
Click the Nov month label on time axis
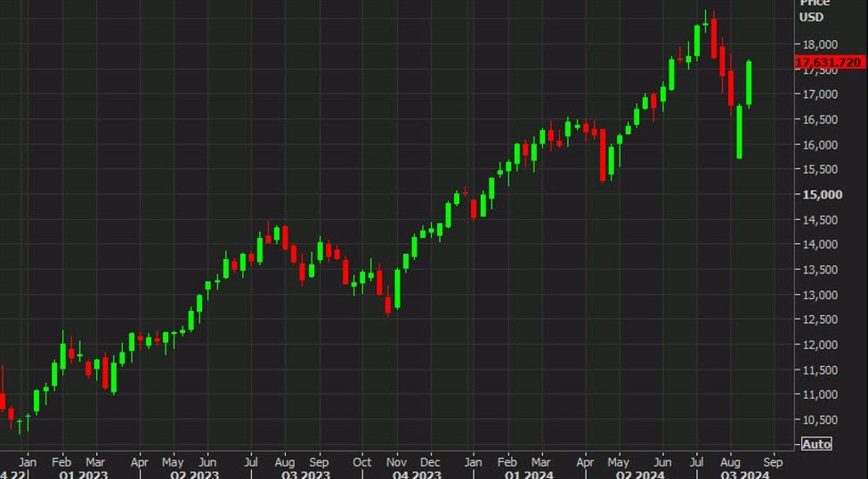pyautogui.click(x=396, y=462)
